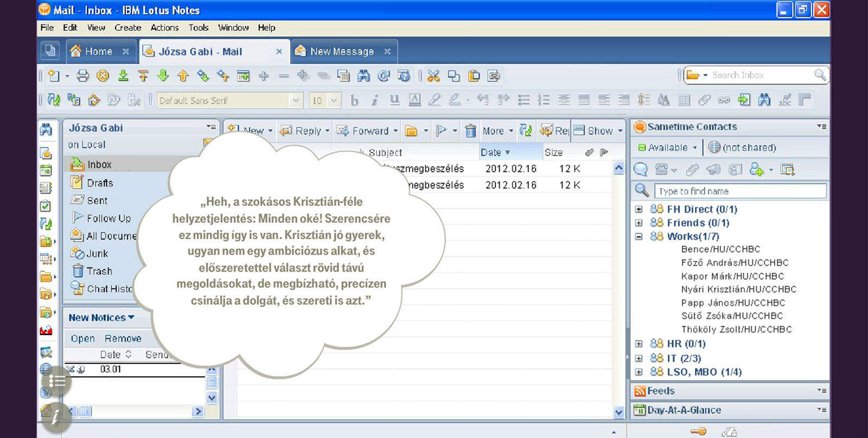Open the Show dropdown
Screen dimensions: 868x438
click(x=598, y=131)
